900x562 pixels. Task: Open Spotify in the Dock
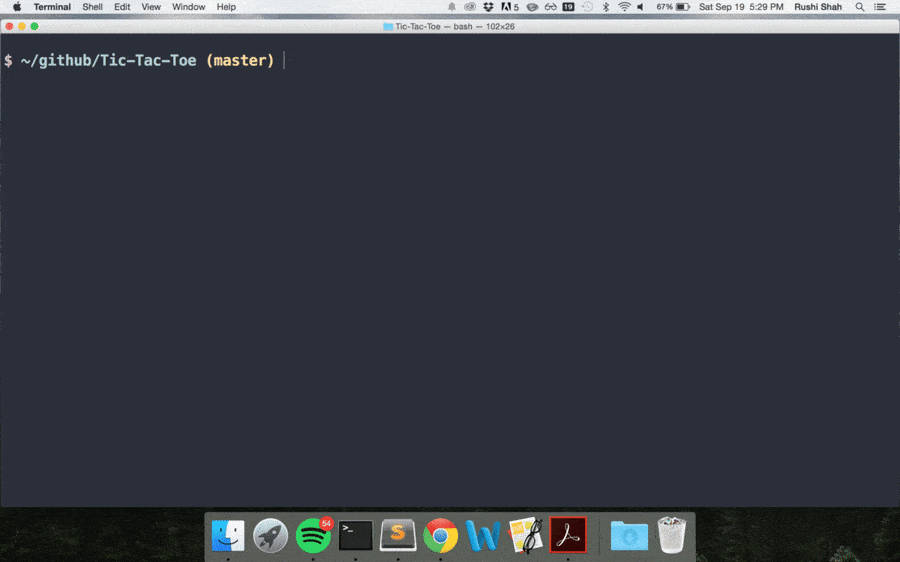313,536
